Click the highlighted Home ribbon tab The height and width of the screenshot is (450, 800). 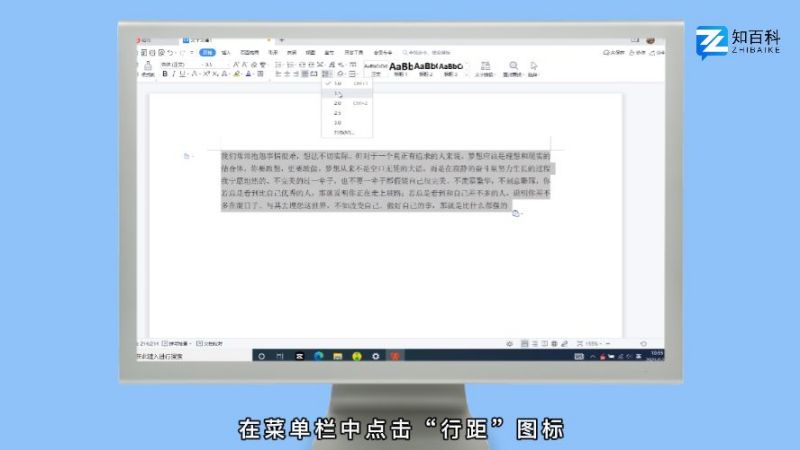pos(207,52)
